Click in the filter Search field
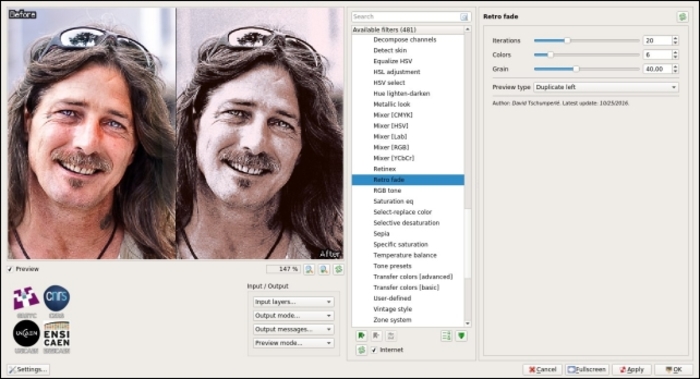 (x=406, y=17)
